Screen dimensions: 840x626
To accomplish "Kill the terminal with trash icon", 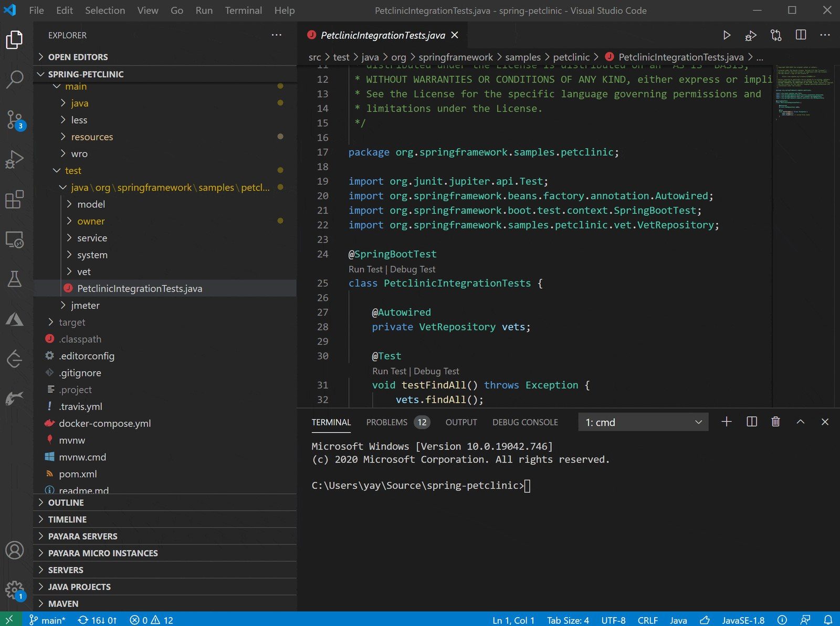I will point(775,422).
